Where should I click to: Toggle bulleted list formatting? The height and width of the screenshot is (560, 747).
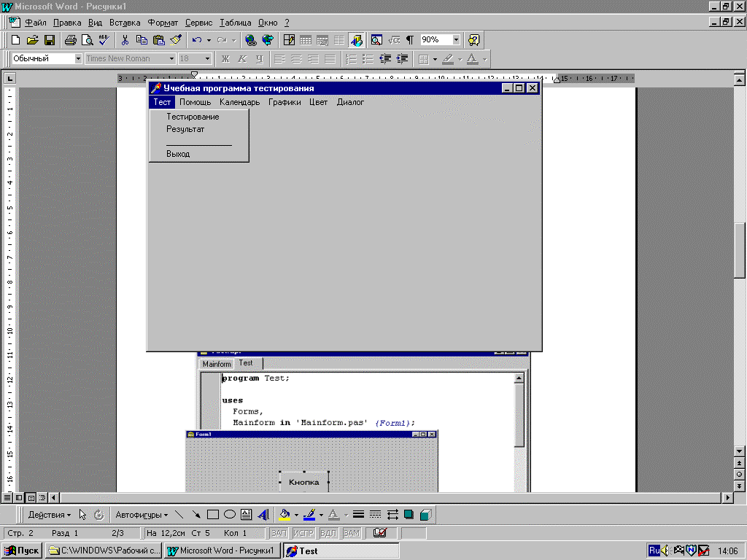point(368,59)
